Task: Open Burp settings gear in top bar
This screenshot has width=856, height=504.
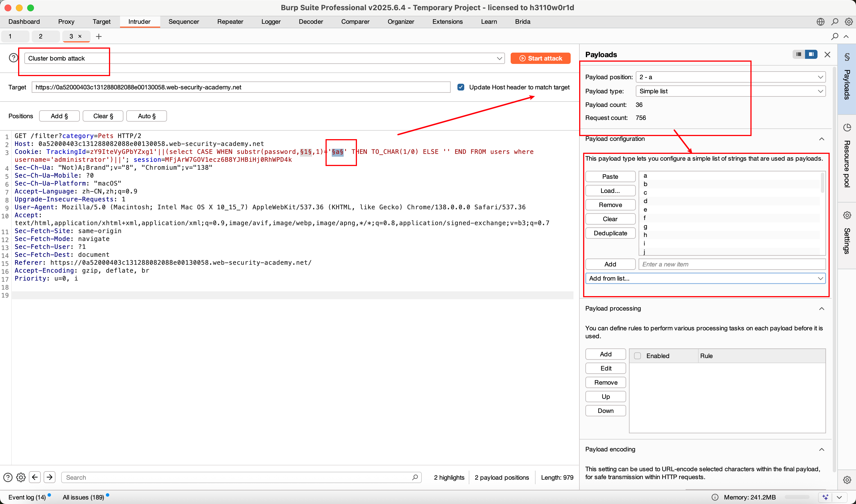Action: point(849,22)
